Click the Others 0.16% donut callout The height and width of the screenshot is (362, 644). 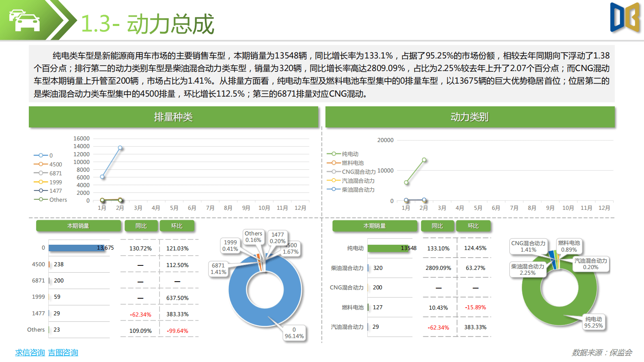253,237
